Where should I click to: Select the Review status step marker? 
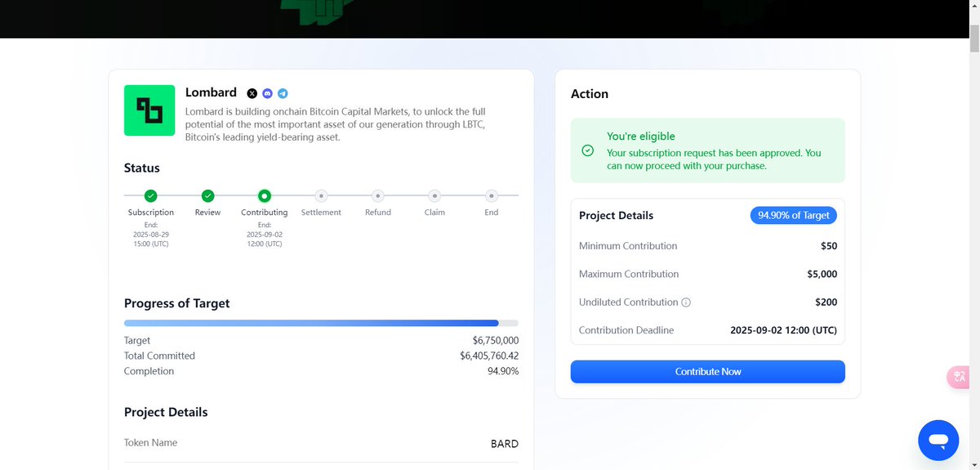(208, 195)
